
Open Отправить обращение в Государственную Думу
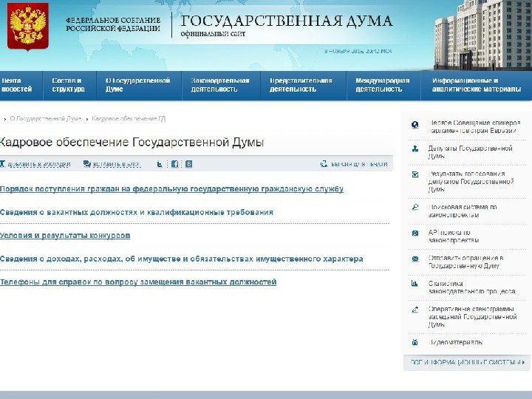point(465,262)
